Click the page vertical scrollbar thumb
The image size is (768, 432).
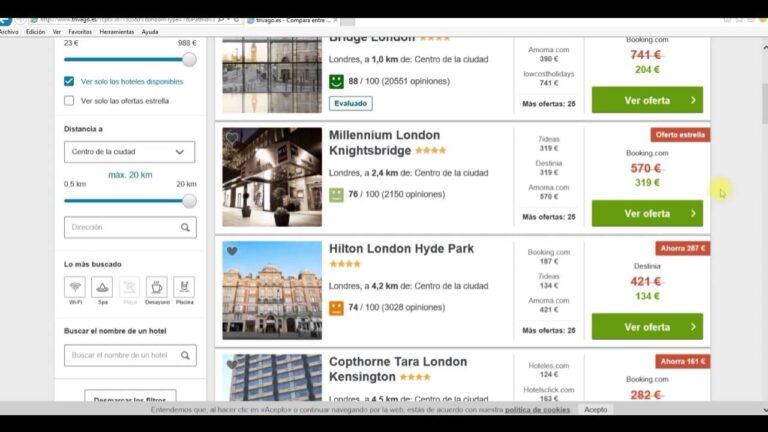[x=765, y=103]
